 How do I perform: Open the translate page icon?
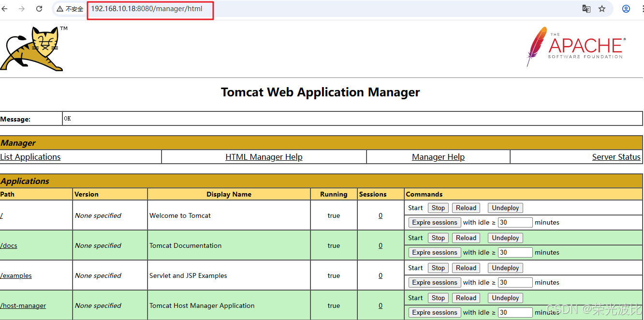pyautogui.click(x=586, y=9)
